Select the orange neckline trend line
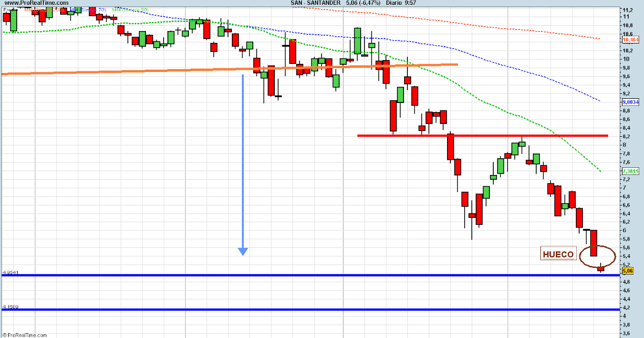Screen dimensions: 644x338 [x=229, y=69]
